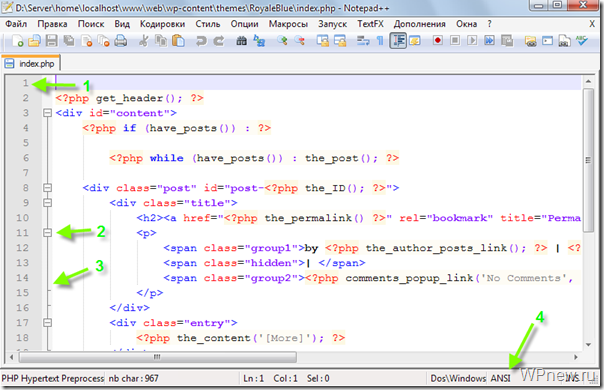Collapse the fold marker on line 11

click(47, 232)
